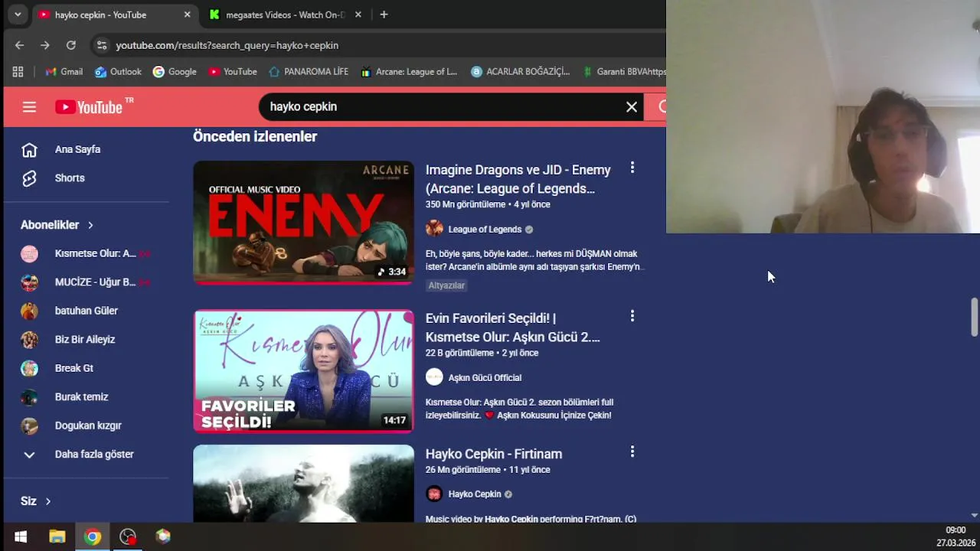Click the League of Legends channel avatar
The width and height of the screenshot is (980, 551).
434,229
